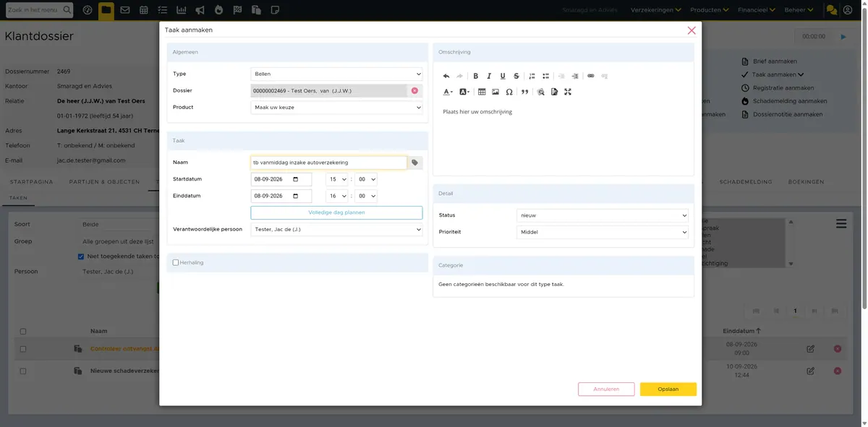Click the Bold formatting icon in the editor
This screenshot has height=427, width=868.
[x=475, y=76]
